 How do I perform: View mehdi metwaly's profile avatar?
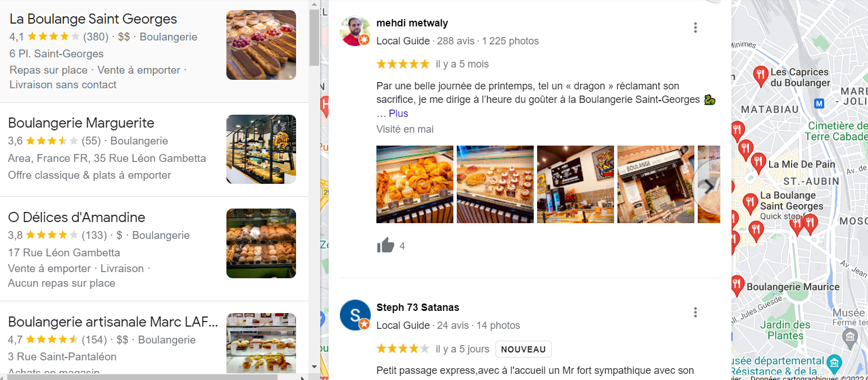355,31
